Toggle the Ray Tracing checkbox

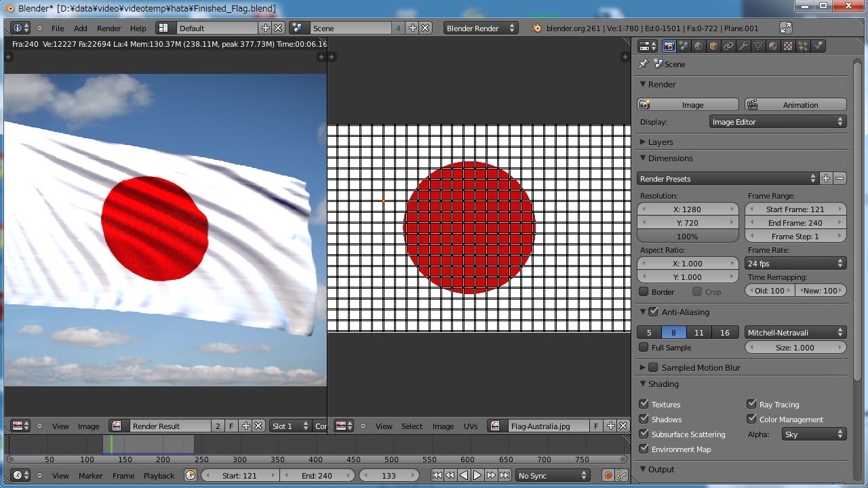[751, 404]
